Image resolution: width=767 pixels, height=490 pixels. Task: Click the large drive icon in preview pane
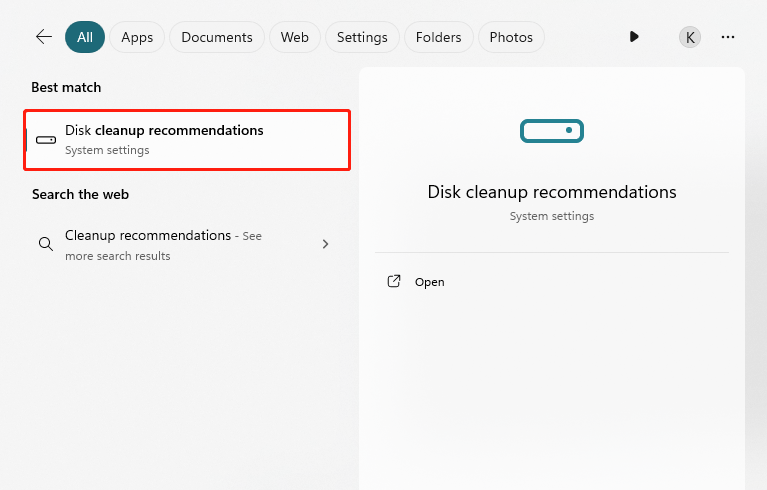[552, 130]
